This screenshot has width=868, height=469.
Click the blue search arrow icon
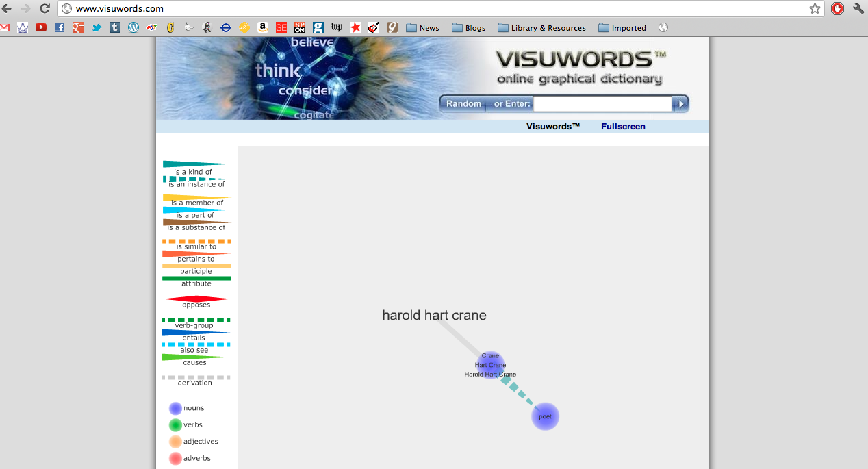pos(681,103)
